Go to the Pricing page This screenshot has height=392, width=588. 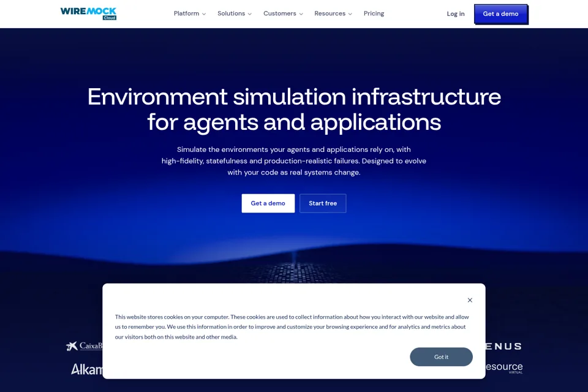tap(374, 13)
